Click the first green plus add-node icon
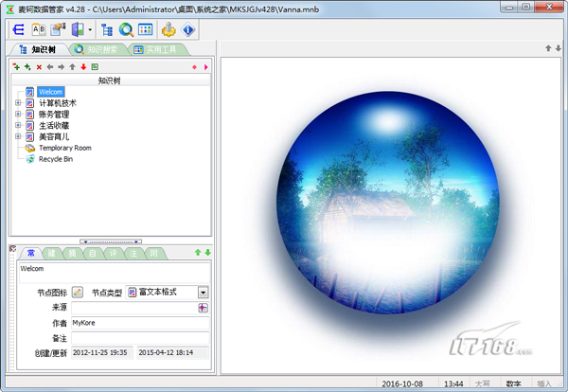Viewport: 568px width, 392px height. [16, 67]
